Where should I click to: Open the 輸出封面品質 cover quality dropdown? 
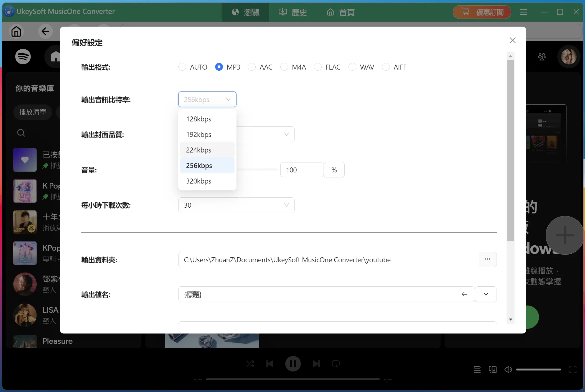coord(266,134)
